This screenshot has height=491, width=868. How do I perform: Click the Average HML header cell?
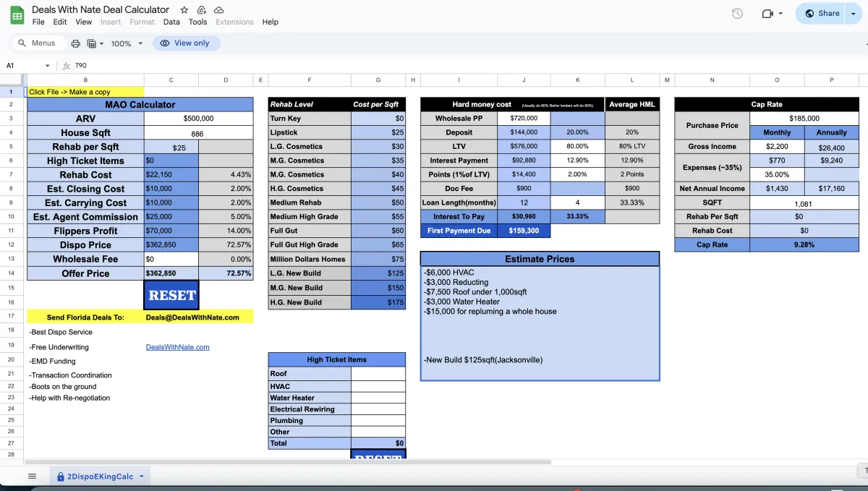632,104
